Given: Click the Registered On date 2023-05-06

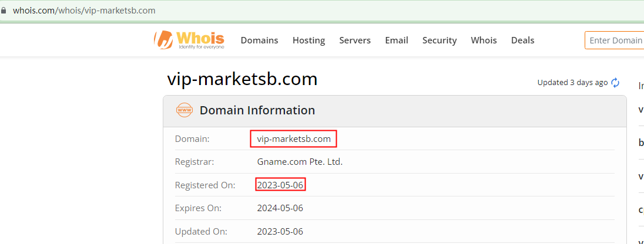Looking at the screenshot, I should pos(280,185).
